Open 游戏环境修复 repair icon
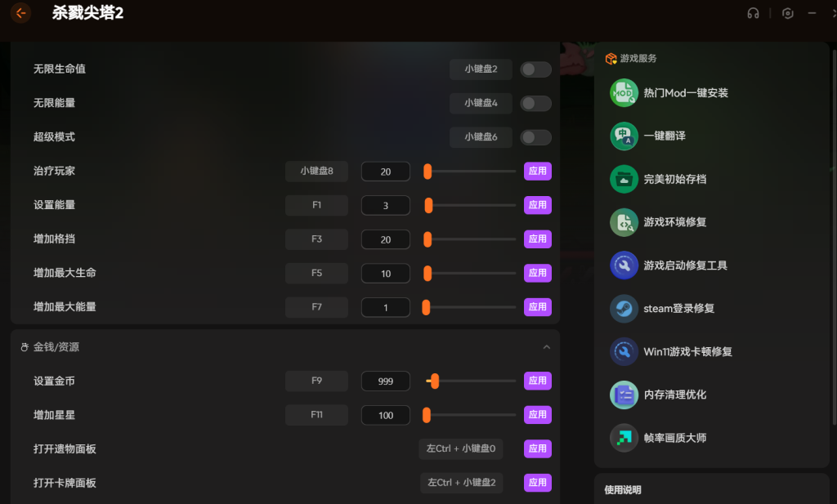The width and height of the screenshot is (837, 504). pyautogui.click(x=624, y=222)
